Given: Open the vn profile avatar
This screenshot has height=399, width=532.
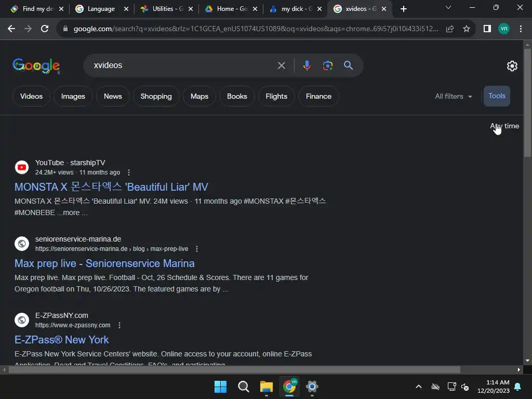Looking at the screenshot, I should pyautogui.click(x=504, y=29).
